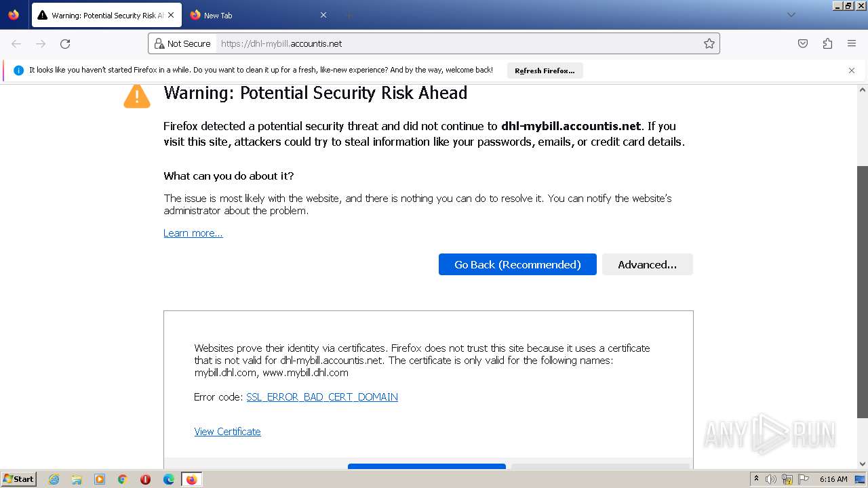Open the Firefox hamburger application menu

tap(852, 43)
